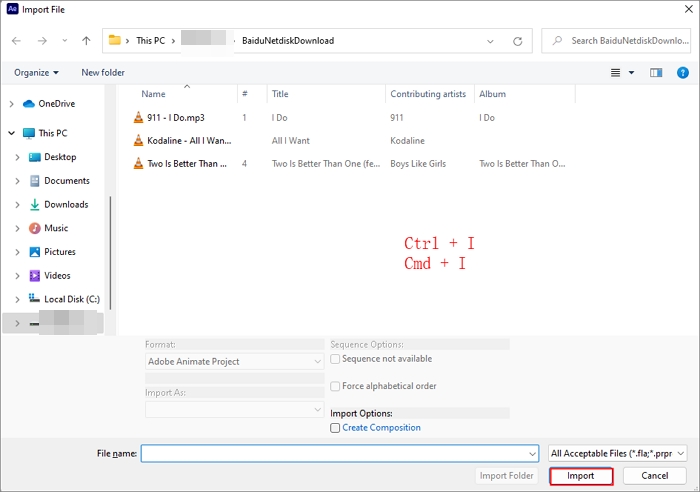Expand the Downloads folder in sidebar

[18, 205]
